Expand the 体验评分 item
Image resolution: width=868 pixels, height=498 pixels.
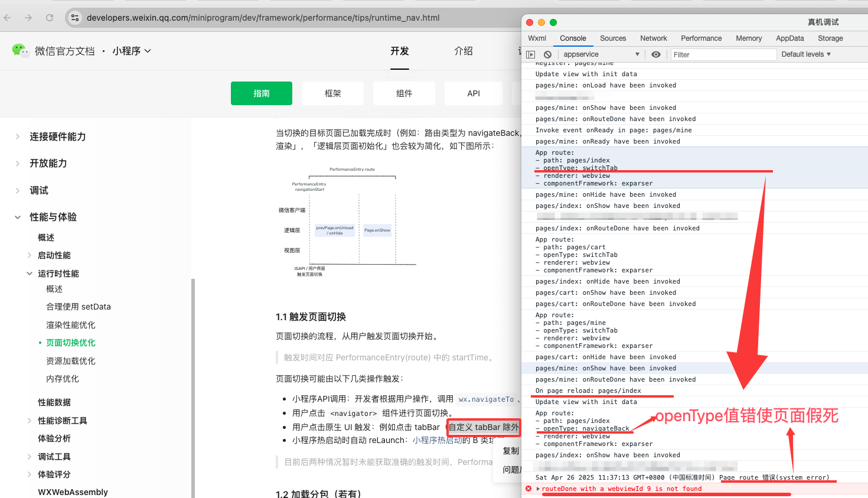coord(30,474)
